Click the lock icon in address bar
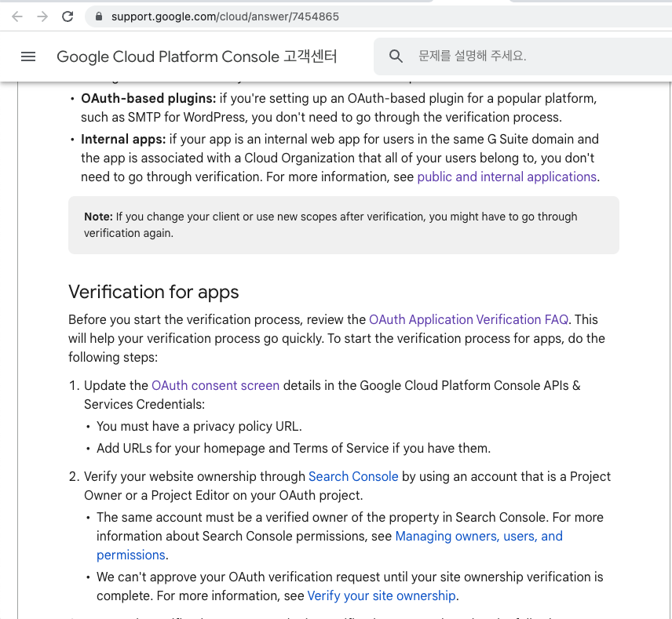 pos(99,16)
